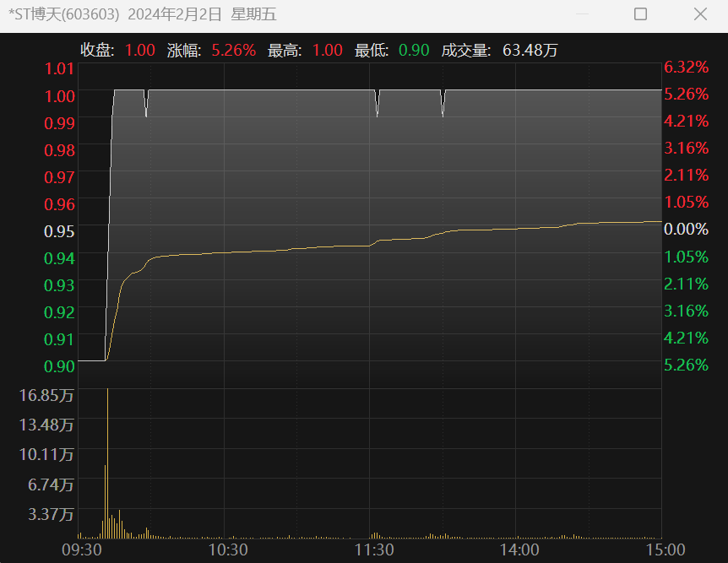Image resolution: width=728 pixels, height=563 pixels.
Task: Close the *ST博天 chart window
Action: [x=700, y=14]
